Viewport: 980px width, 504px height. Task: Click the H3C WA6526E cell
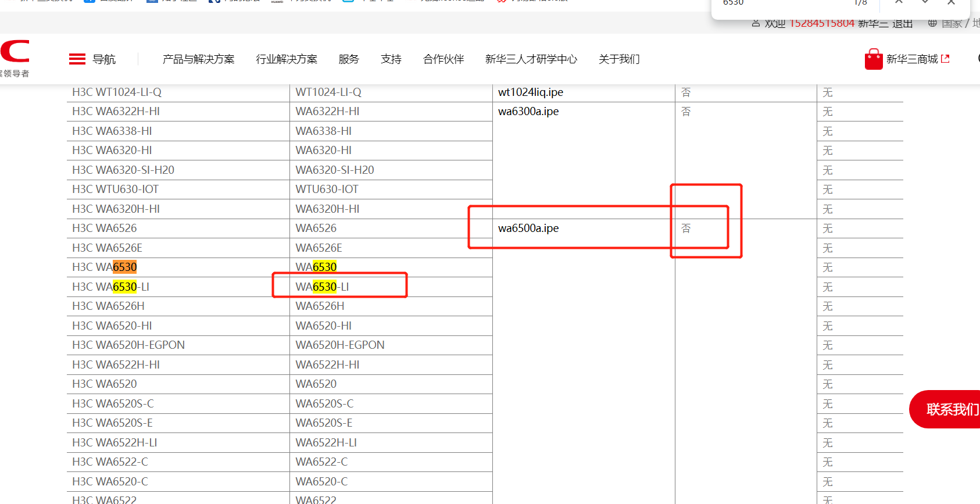(107, 248)
